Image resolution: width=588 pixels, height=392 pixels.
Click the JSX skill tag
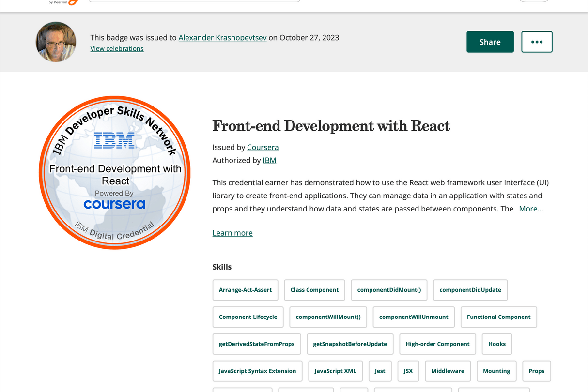click(x=408, y=371)
